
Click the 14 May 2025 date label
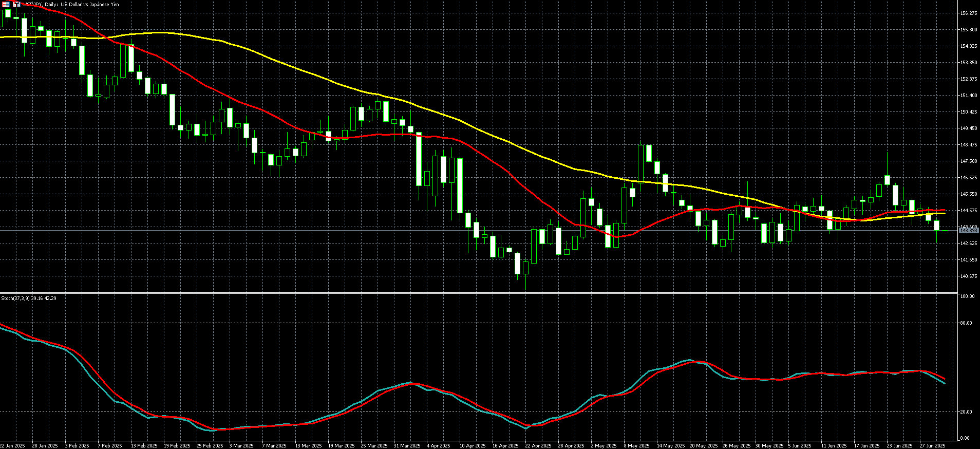[x=671, y=446]
